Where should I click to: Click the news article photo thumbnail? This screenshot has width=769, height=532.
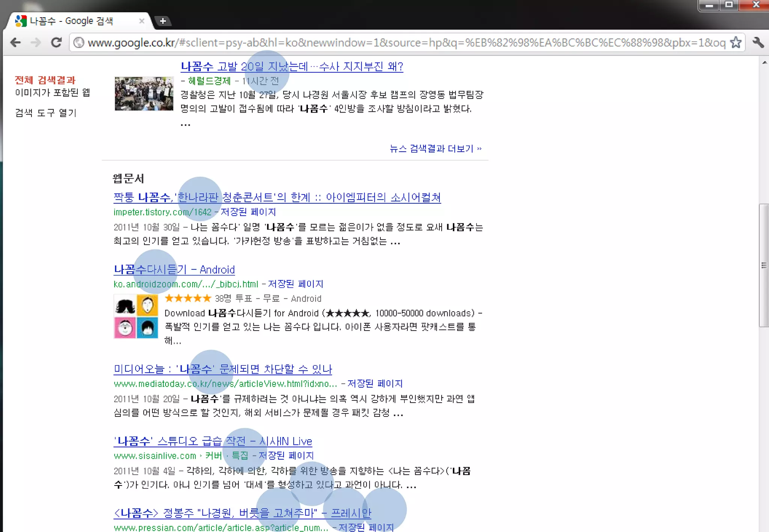144,94
